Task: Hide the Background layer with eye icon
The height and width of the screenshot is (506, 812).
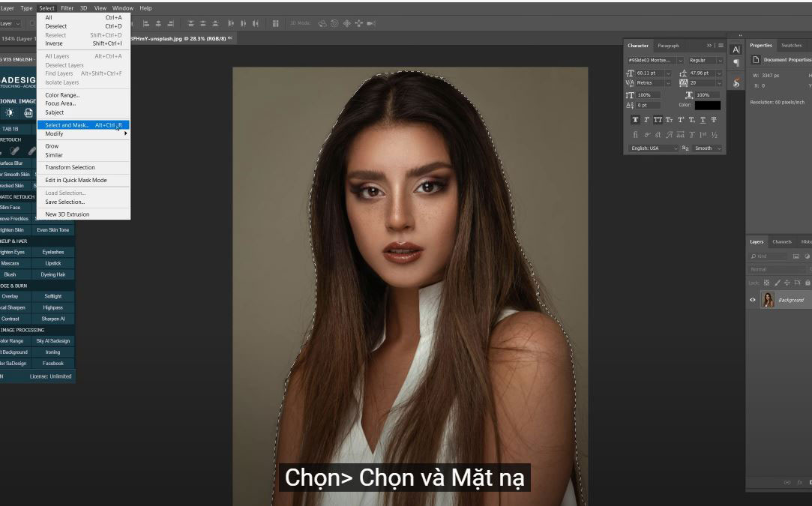Action: [x=753, y=300]
